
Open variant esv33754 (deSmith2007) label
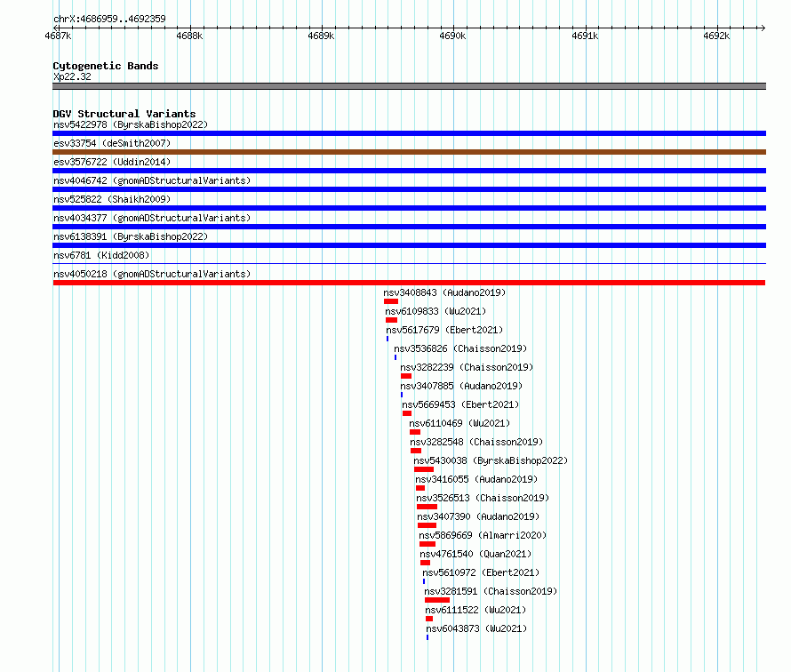point(112,143)
